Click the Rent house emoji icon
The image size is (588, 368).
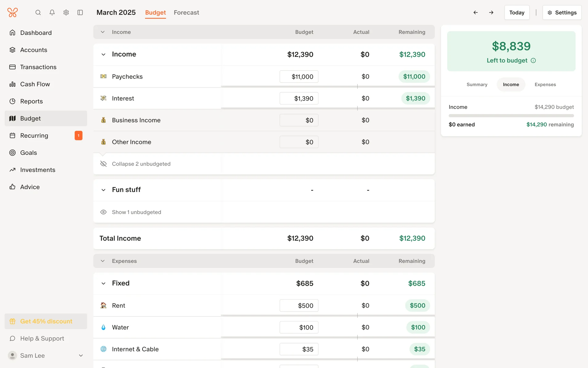(104, 305)
